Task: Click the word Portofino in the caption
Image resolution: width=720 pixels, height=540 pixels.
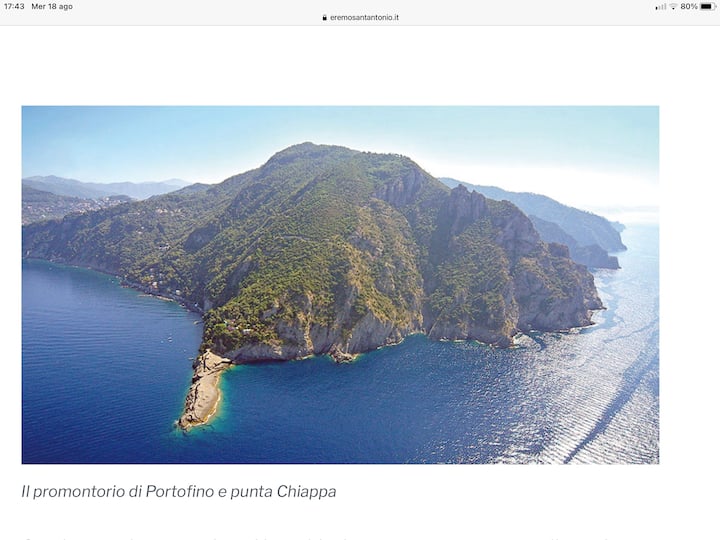Action: (180, 492)
